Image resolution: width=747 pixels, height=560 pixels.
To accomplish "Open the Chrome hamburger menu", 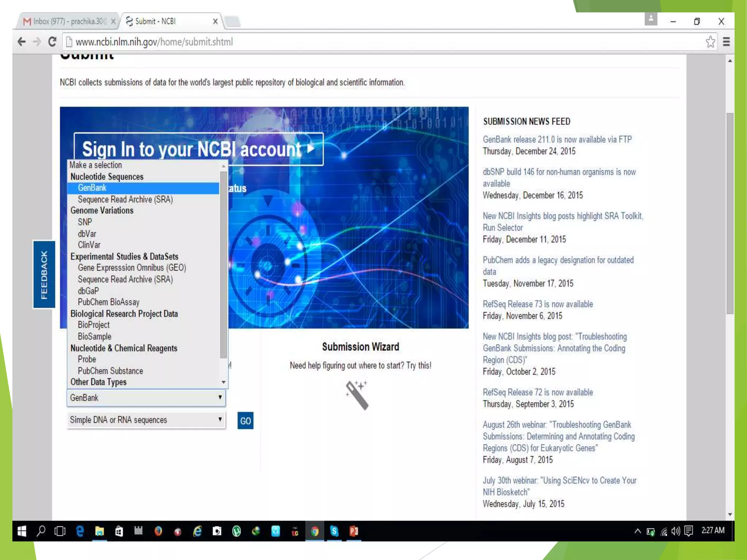I will [x=726, y=42].
